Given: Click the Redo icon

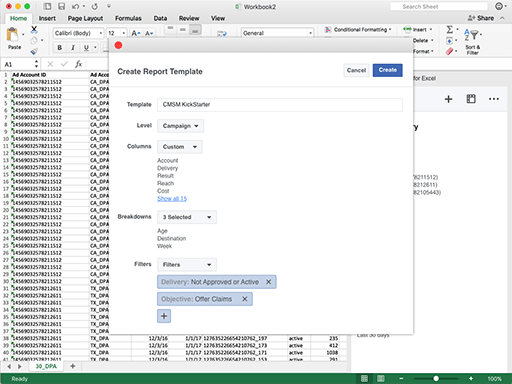Looking at the screenshot, I should coord(95,6).
